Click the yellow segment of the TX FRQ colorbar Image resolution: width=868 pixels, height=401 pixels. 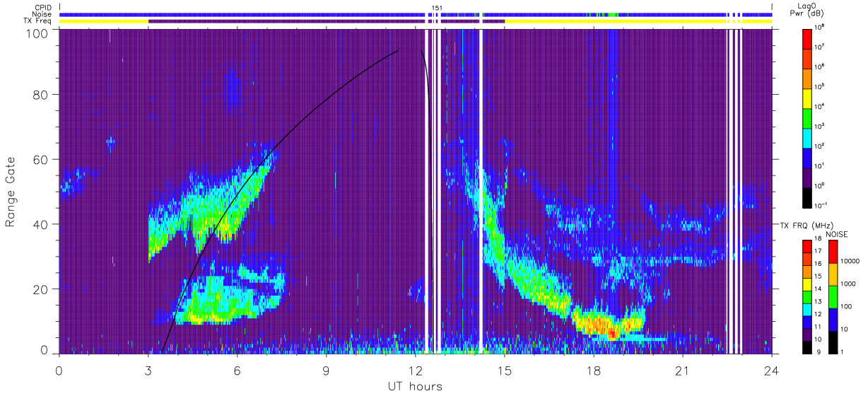coord(807,284)
